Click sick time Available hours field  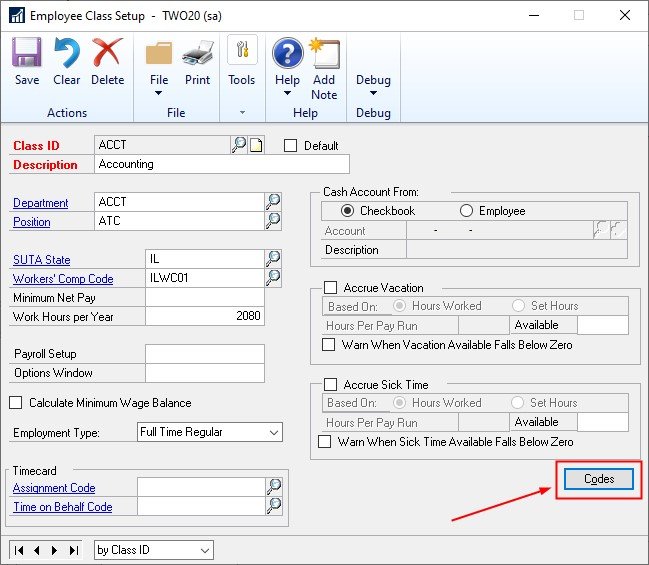tap(603, 422)
